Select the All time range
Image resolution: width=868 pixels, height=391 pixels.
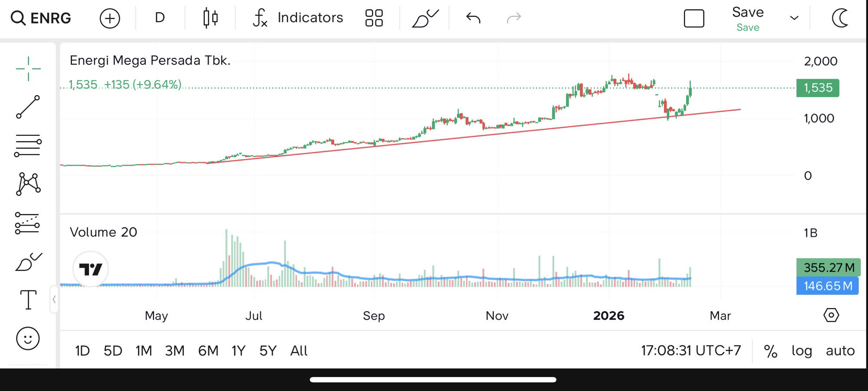[x=299, y=351]
